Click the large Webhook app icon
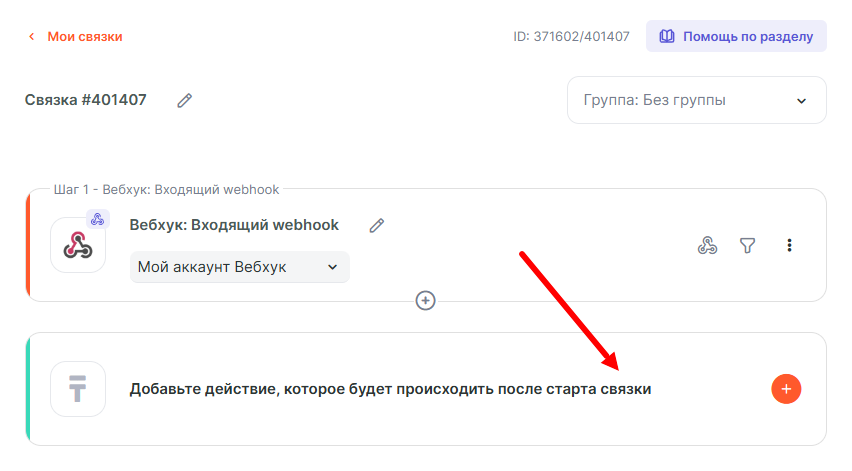The image size is (852, 471). pyautogui.click(x=78, y=245)
